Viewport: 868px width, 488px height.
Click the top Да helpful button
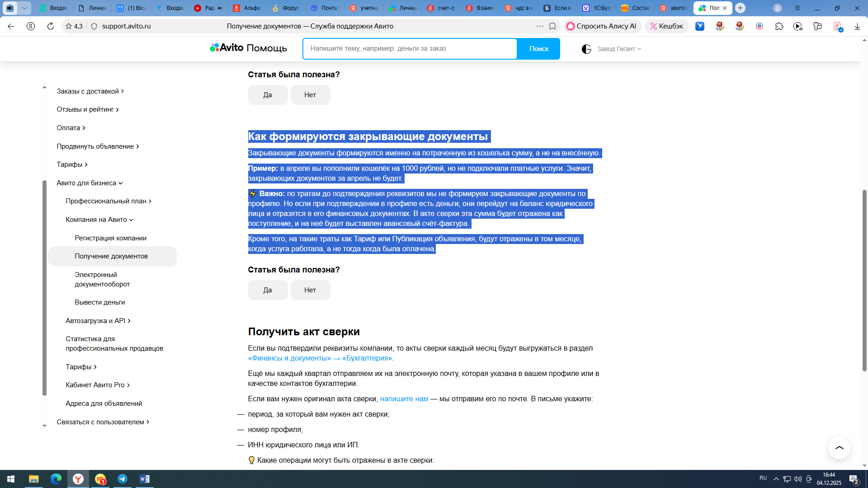[268, 95]
